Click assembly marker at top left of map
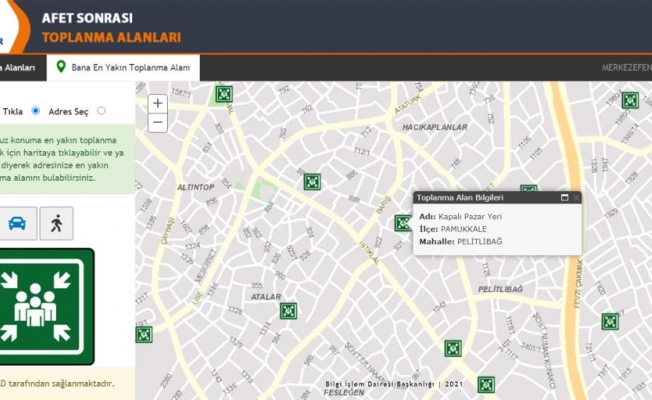The height and width of the screenshot is (400, 652). (224, 94)
